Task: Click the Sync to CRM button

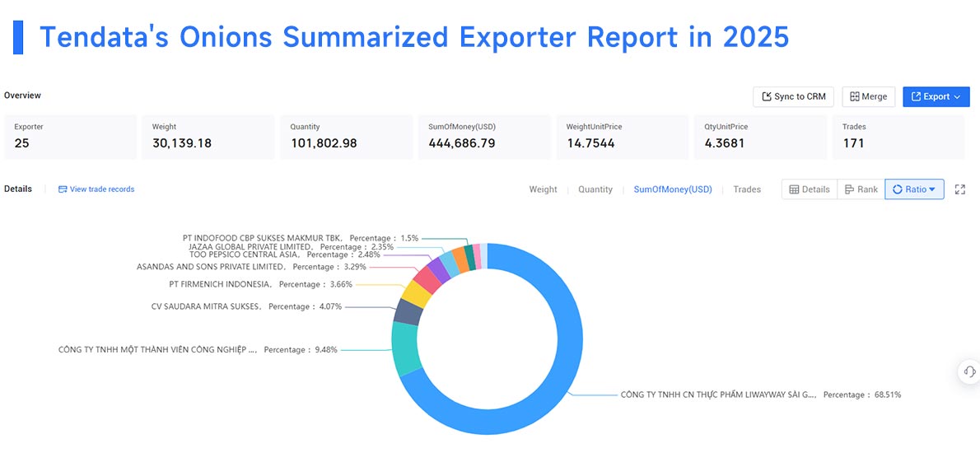Action: click(x=793, y=97)
